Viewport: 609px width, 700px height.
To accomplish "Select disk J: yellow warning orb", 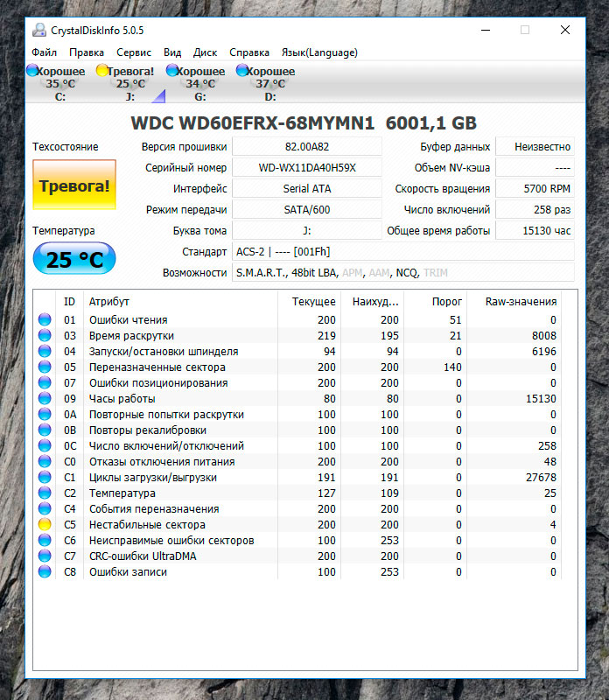I will coord(102,71).
